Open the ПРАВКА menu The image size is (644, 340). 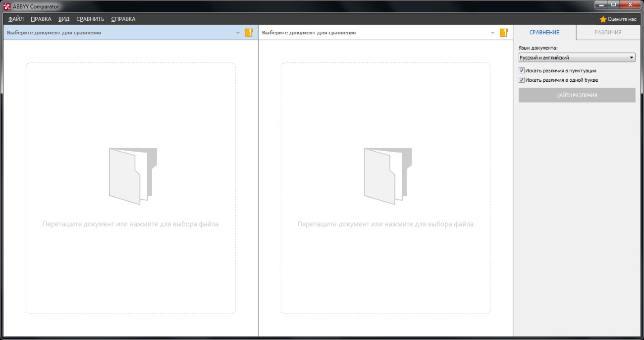coord(41,19)
